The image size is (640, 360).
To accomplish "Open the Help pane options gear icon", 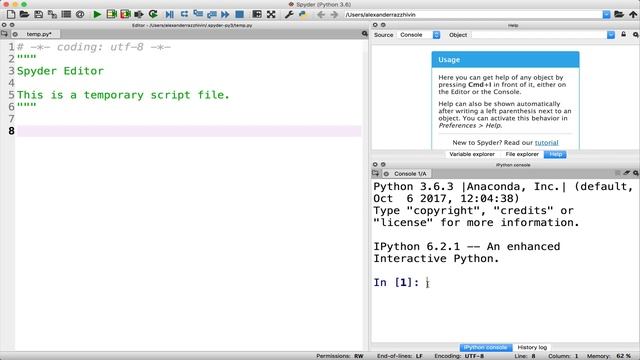I will (x=636, y=35).
